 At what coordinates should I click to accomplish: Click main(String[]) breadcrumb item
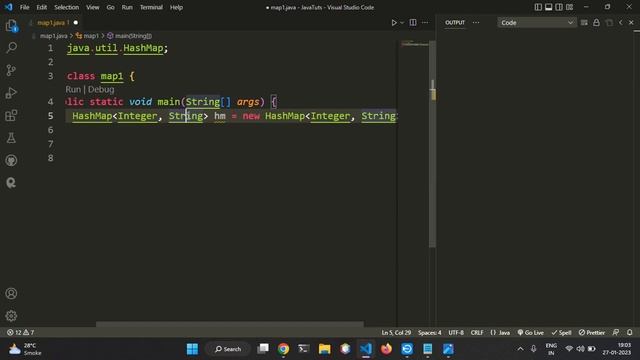point(129,36)
